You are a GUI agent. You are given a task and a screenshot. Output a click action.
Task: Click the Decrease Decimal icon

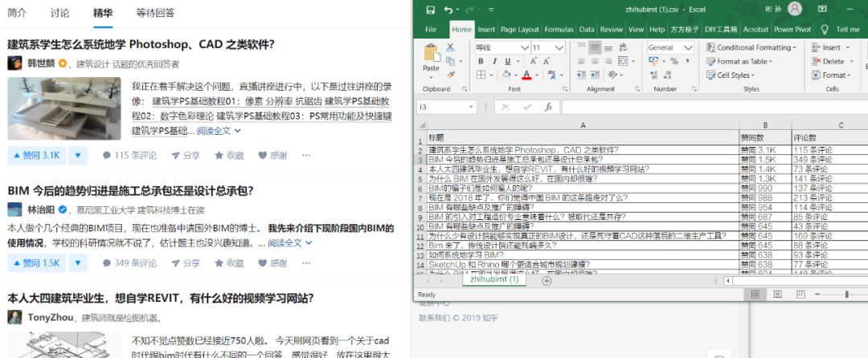[x=667, y=75]
